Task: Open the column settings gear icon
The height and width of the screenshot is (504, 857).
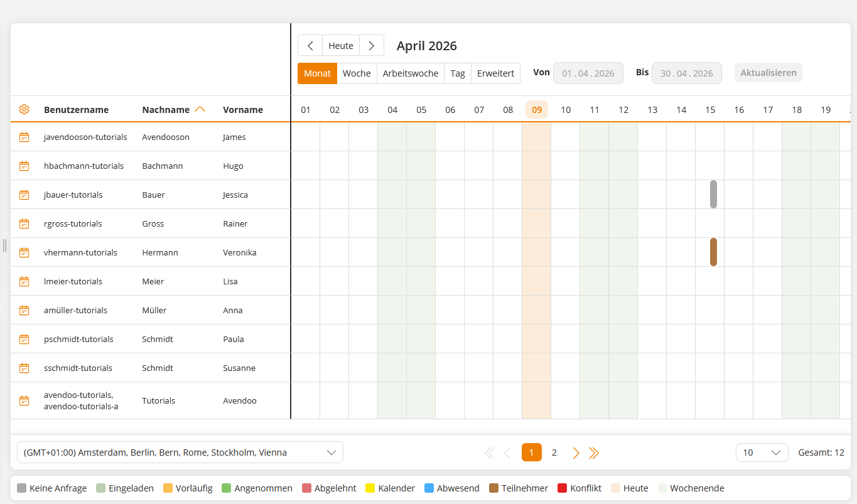Action: tap(24, 109)
